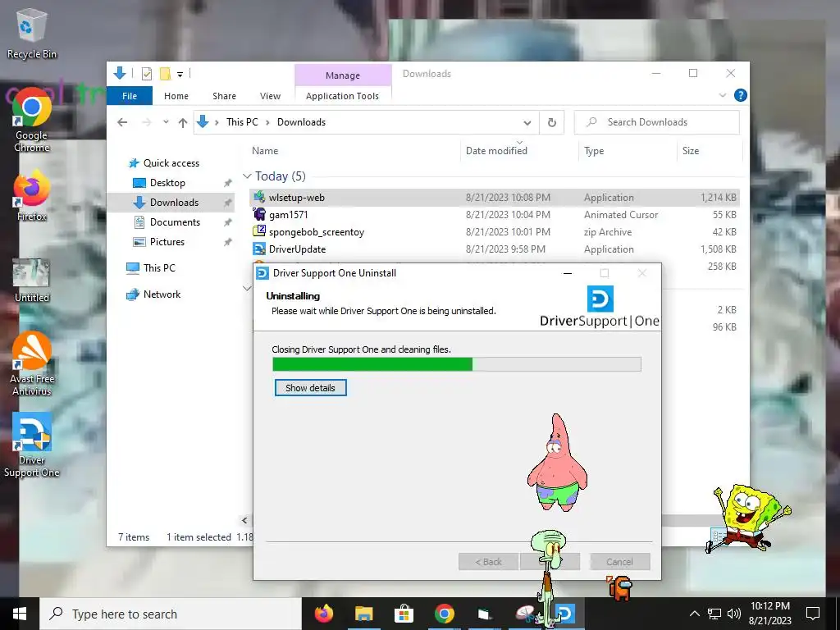Open the taskbar clock and date
Screen dimensions: 840x630
coord(770,614)
